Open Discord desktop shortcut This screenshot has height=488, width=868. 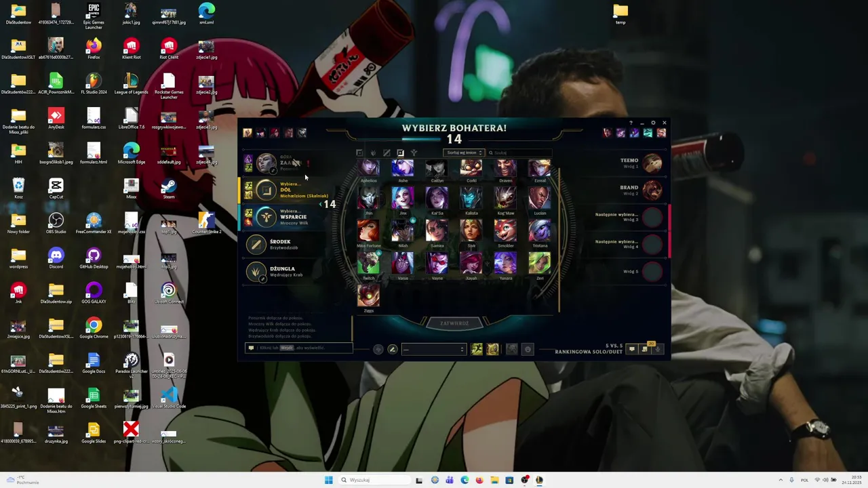click(x=56, y=259)
